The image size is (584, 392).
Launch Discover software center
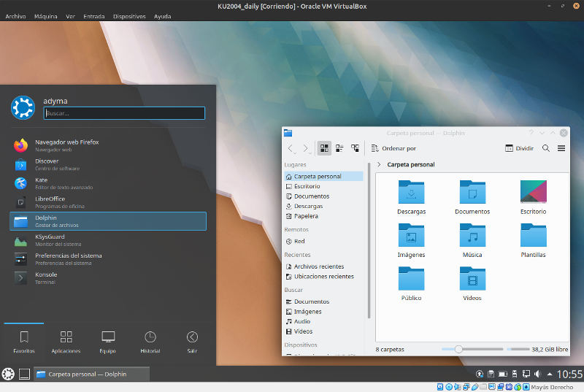108,164
